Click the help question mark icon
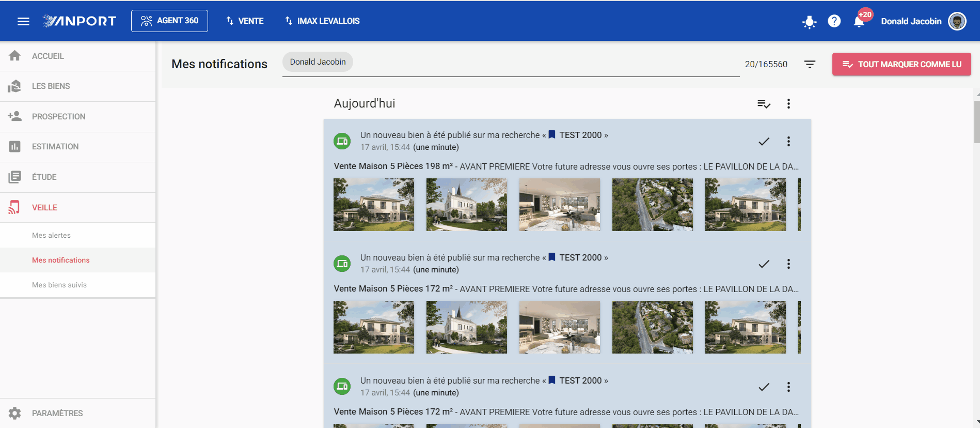Image resolution: width=980 pixels, height=428 pixels. tap(834, 21)
